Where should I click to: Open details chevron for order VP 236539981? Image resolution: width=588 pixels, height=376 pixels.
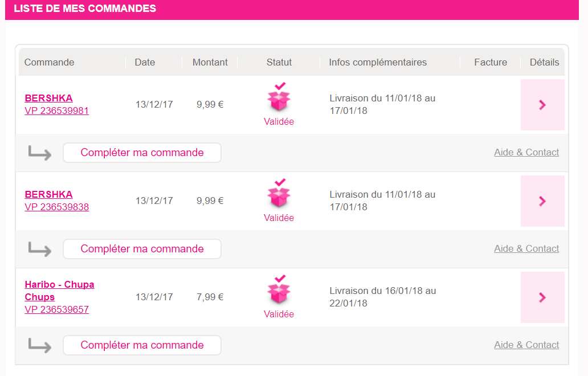coord(542,105)
